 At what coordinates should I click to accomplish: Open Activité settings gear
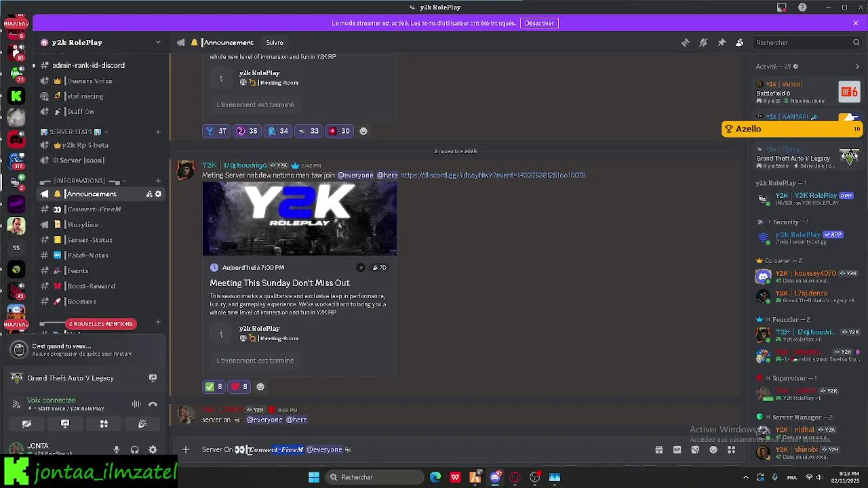pos(795,66)
